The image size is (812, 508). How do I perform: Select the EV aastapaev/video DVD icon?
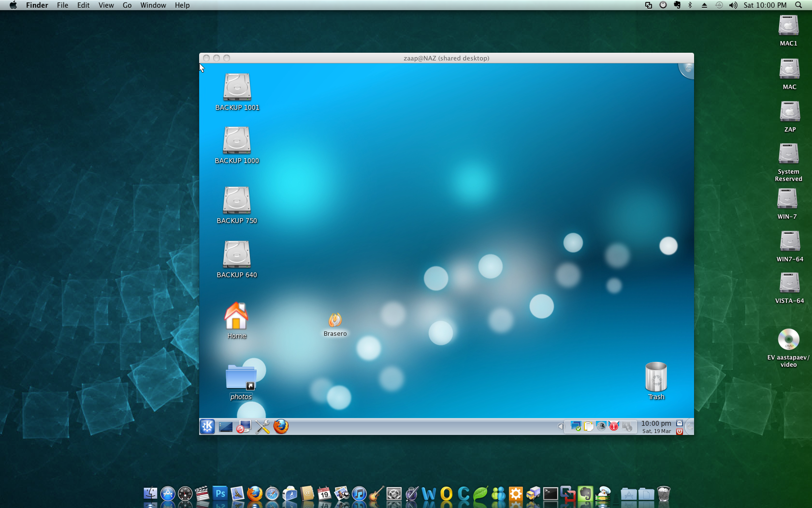(x=788, y=348)
